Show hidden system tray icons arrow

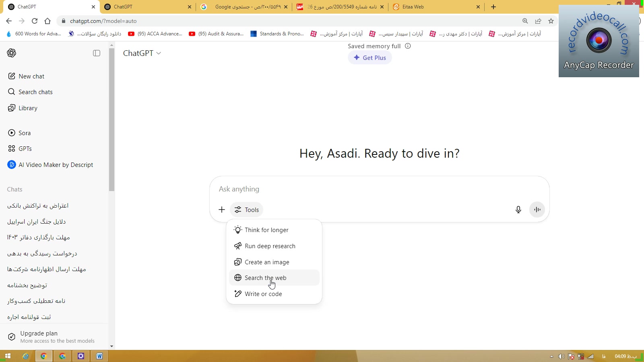[x=551, y=356]
